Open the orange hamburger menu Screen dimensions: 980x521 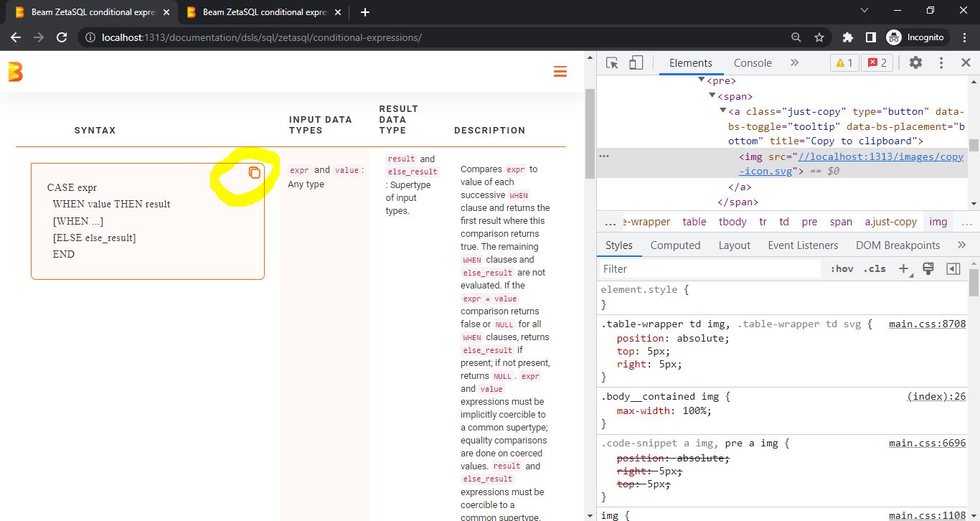[x=560, y=72]
